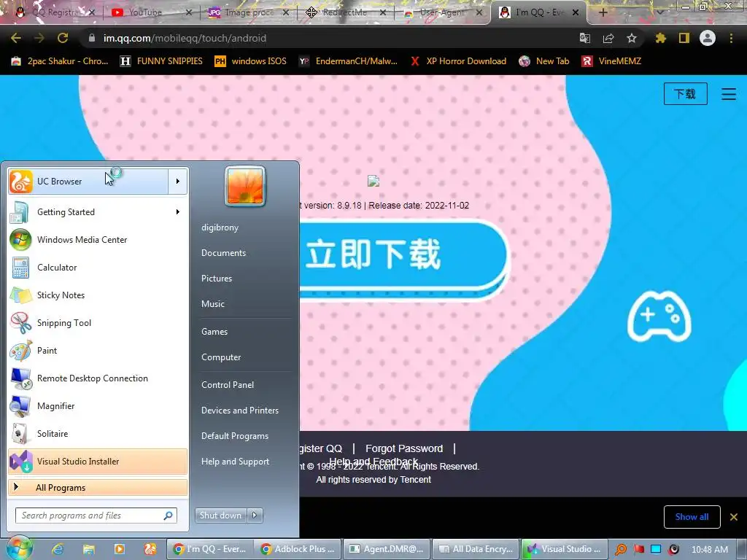Switch to I'm QQ Chrome taskbar window
The width and height of the screenshot is (747, 560).
point(210,549)
